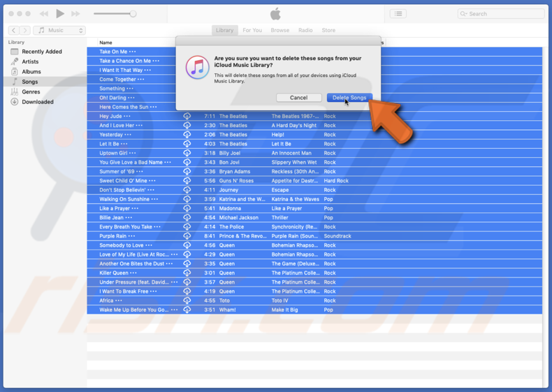Open the Store tab
The image size is (552, 392).
[x=328, y=30]
